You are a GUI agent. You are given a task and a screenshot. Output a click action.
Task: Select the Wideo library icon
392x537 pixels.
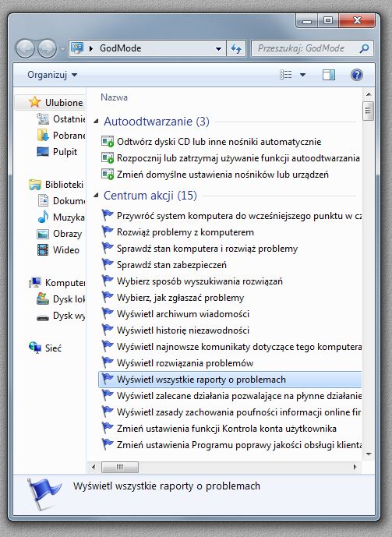coord(42,250)
